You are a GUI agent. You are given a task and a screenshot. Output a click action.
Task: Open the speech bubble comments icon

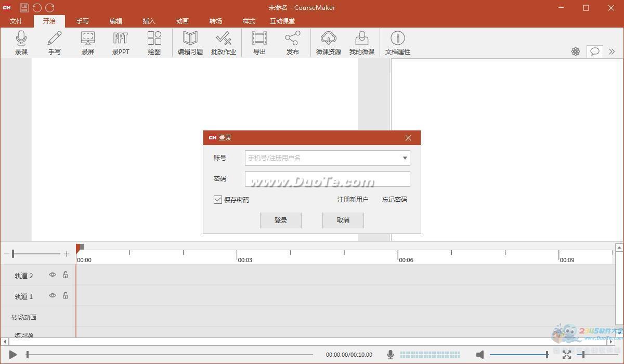(594, 51)
